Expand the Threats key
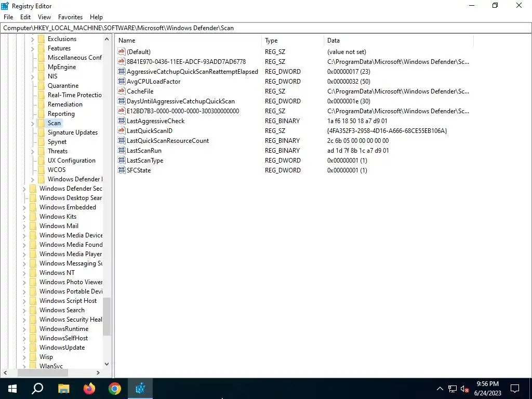 (33, 152)
